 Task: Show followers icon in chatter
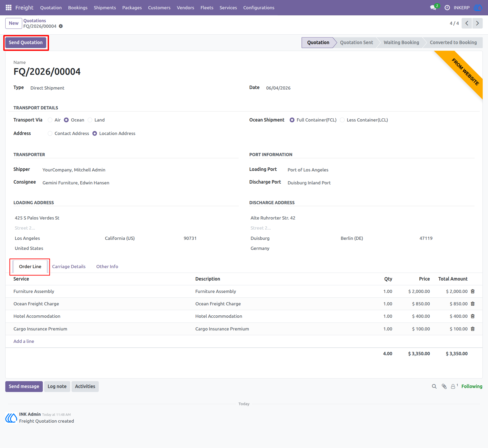pyautogui.click(x=454, y=386)
